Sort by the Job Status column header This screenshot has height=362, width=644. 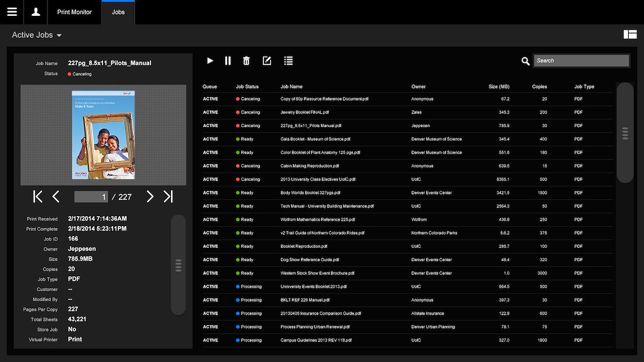[x=247, y=87]
